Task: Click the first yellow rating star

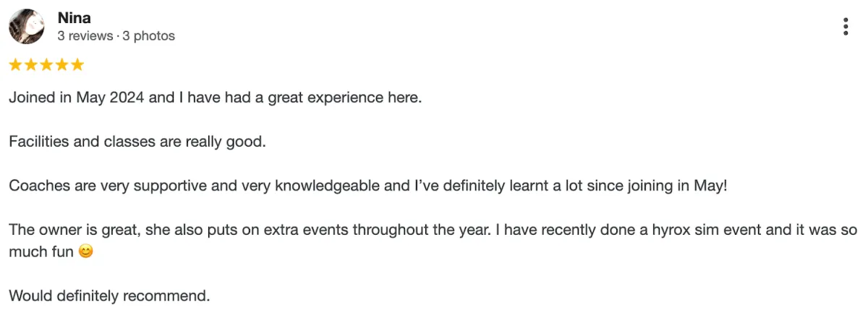Action: pyautogui.click(x=15, y=65)
